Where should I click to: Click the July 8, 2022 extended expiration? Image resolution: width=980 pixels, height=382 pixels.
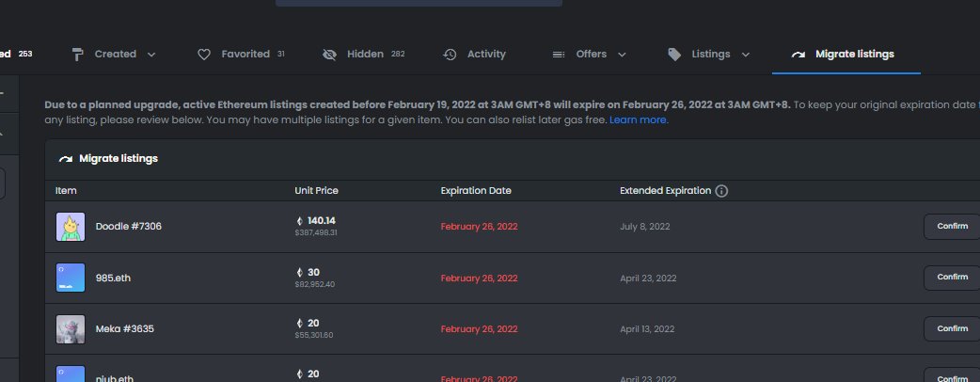tap(645, 227)
